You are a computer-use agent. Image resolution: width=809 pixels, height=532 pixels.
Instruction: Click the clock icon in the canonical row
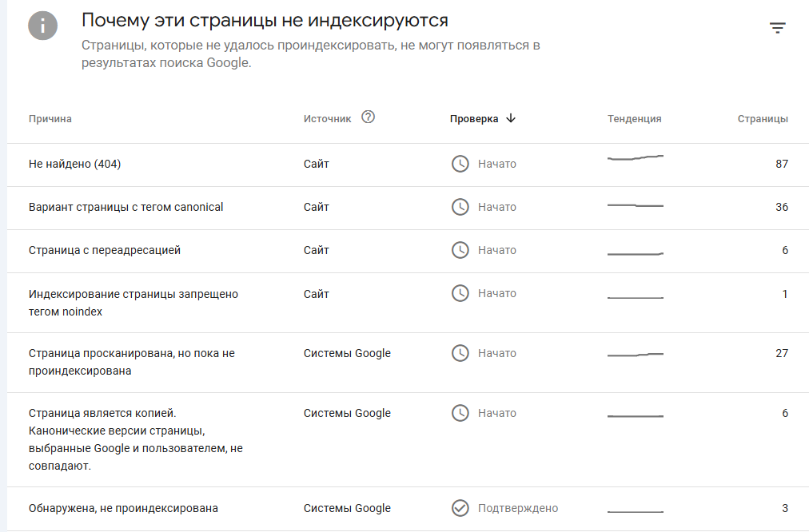tap(460, 207)
